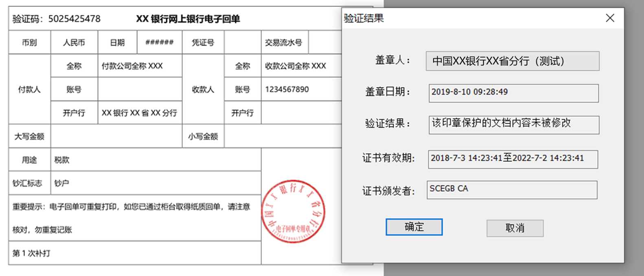Screen dimensions: 644x276
Task: Focus the 证书有效期 date range field
Action: click(x=513, y=159)
